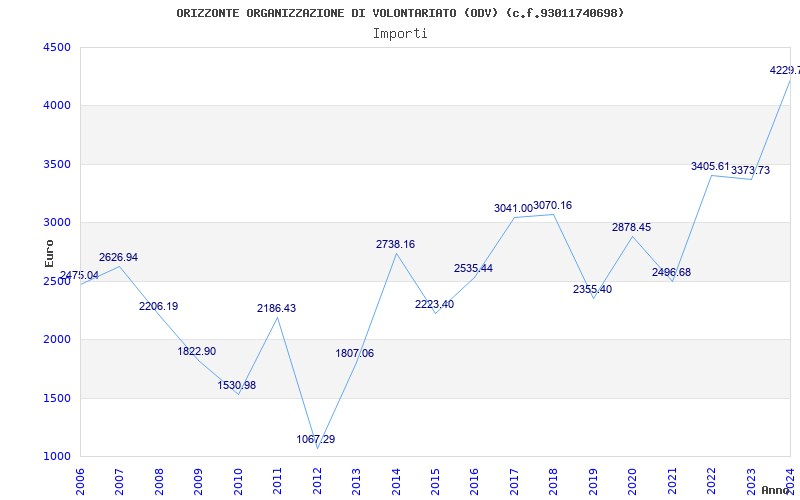Select data label 2535.44
This screenshot has width=800, height=500.
tap(473, 268)
